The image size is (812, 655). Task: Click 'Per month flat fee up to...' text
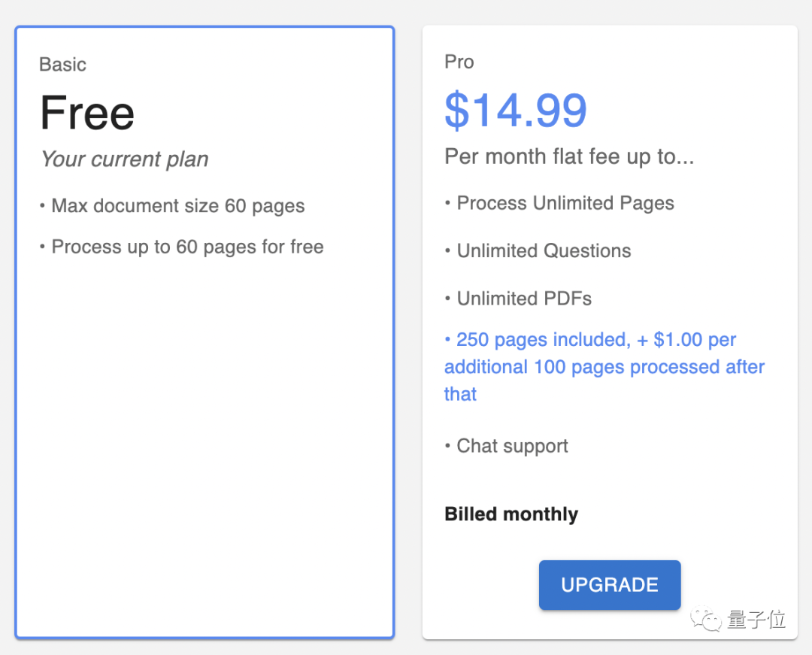click(x=569, y=156)
